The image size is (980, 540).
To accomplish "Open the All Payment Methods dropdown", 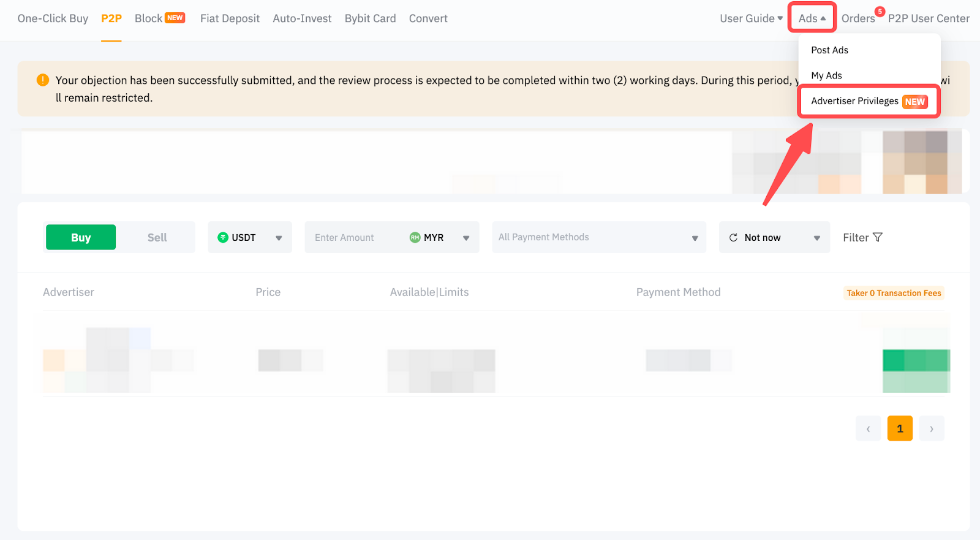I will (598, 237).
